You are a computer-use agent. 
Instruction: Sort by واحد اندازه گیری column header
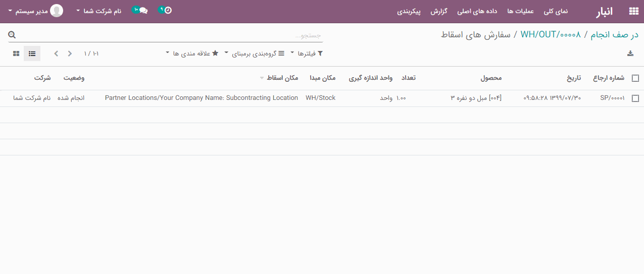pos(371,78)
